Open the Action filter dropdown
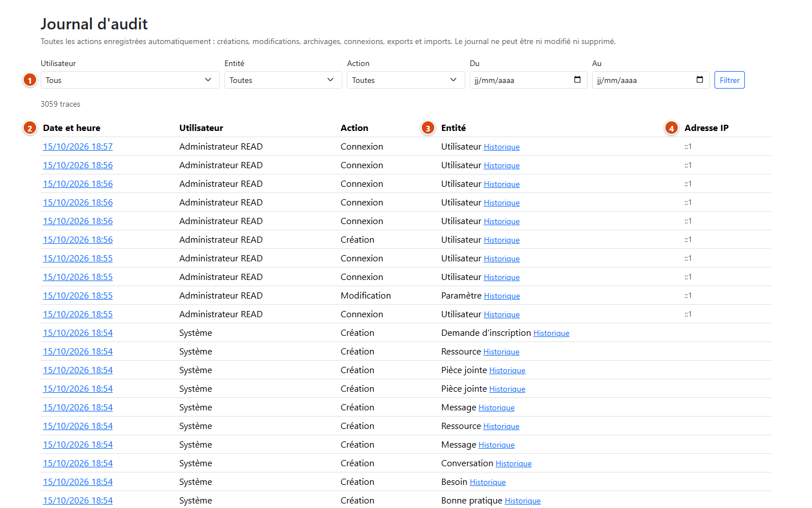Screen dimensions: 812x508 [x=405, y=80]
